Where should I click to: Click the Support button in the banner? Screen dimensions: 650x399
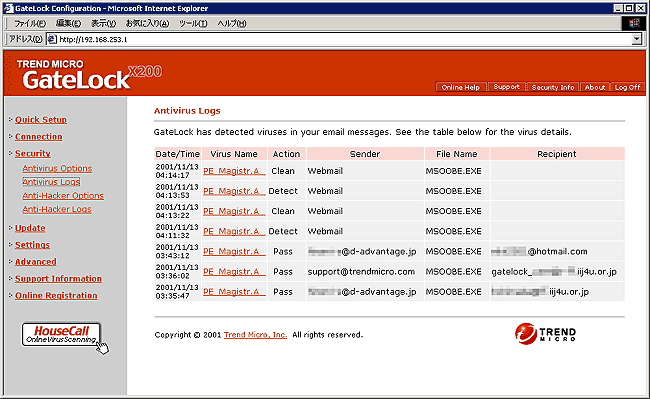tap(507, 87)
